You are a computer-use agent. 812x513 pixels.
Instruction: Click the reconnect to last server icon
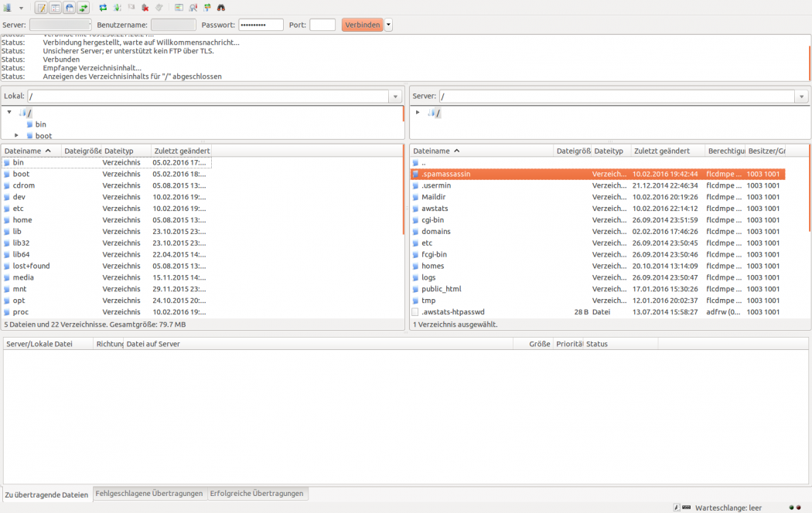pos(159,8)
